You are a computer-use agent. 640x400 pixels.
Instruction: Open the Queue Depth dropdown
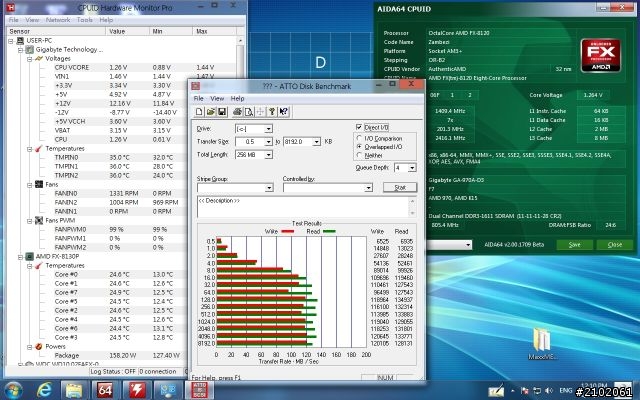(x=412, y=168)
